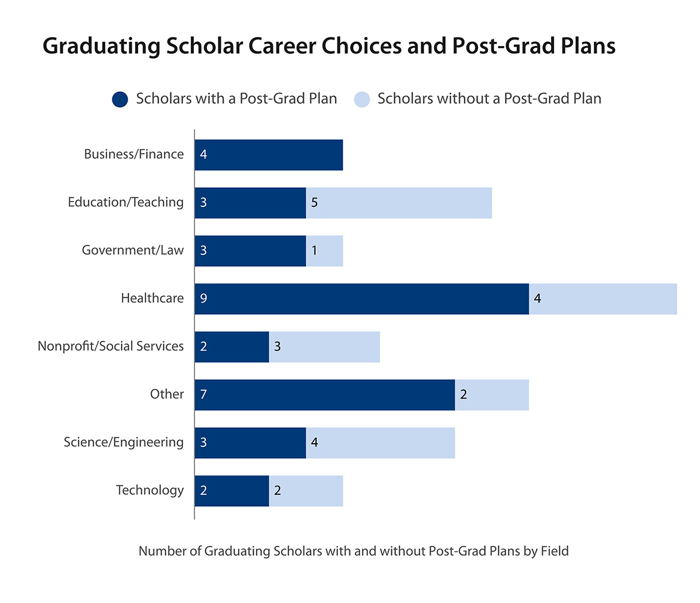Click the chart title heading

pos(329,47)
